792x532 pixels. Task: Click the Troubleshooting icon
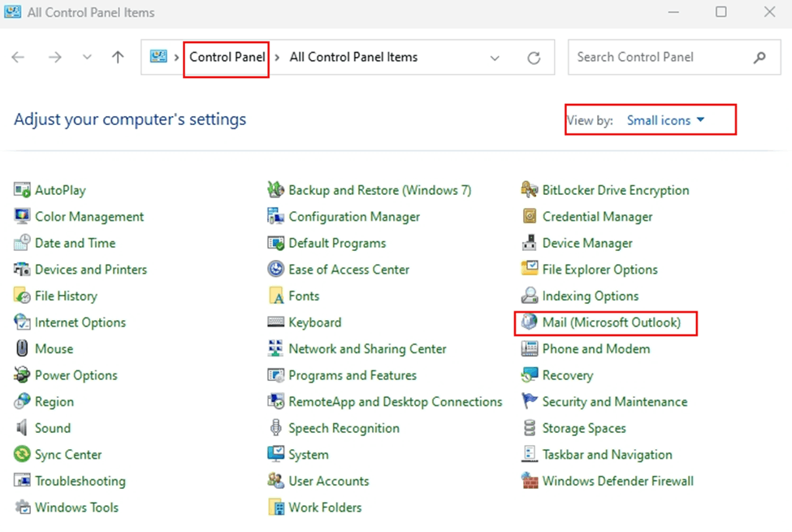[22, 481]
